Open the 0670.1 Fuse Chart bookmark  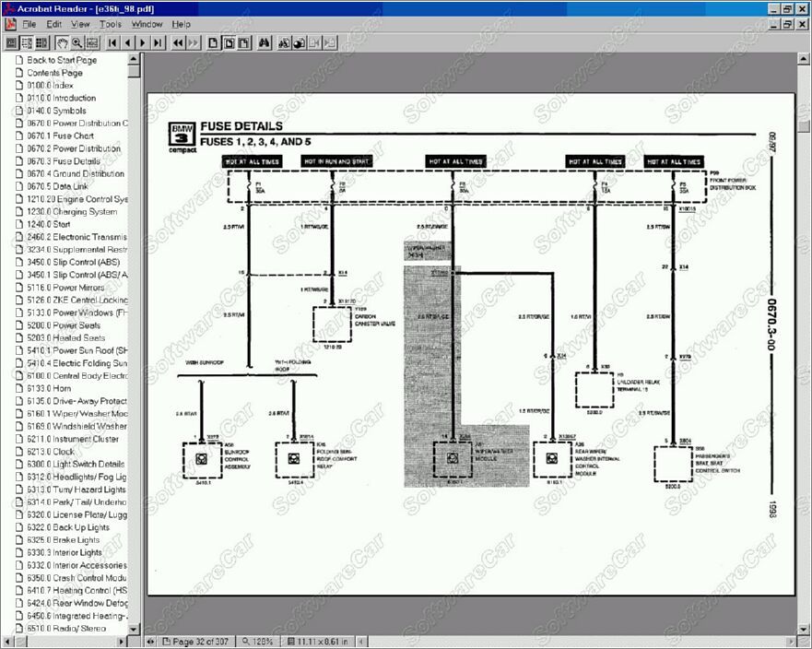point(60,136)
